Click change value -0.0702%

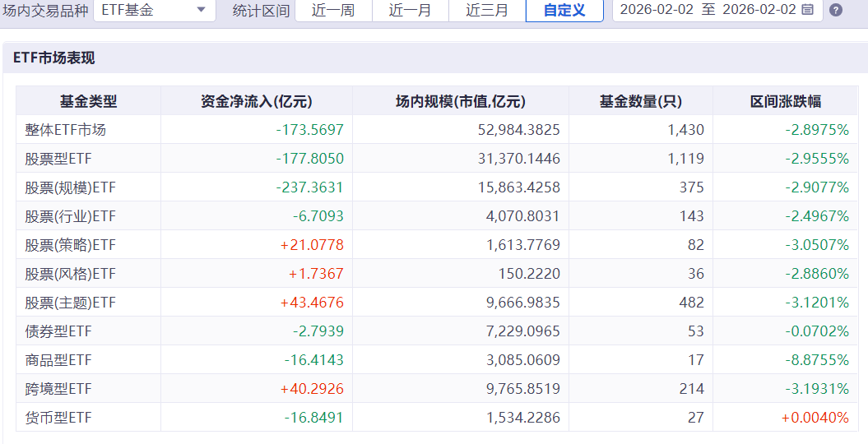pyautogui.click(x=817, y=331)
